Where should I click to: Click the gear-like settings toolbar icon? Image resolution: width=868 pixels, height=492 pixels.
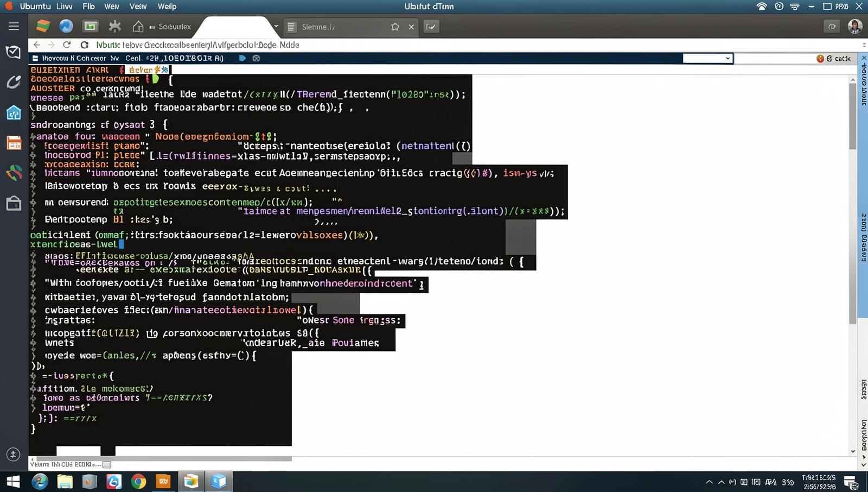(114, 26)
